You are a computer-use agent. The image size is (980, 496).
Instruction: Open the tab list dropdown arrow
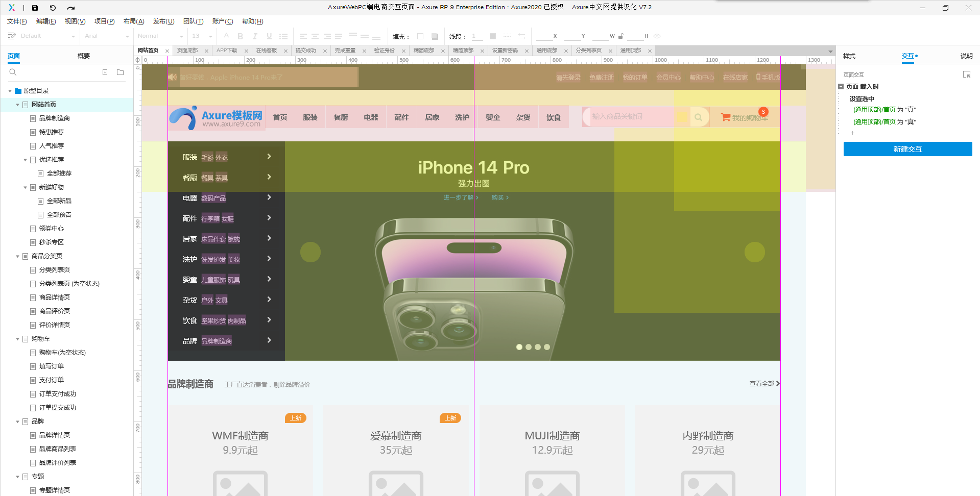[x=830, y=51]
